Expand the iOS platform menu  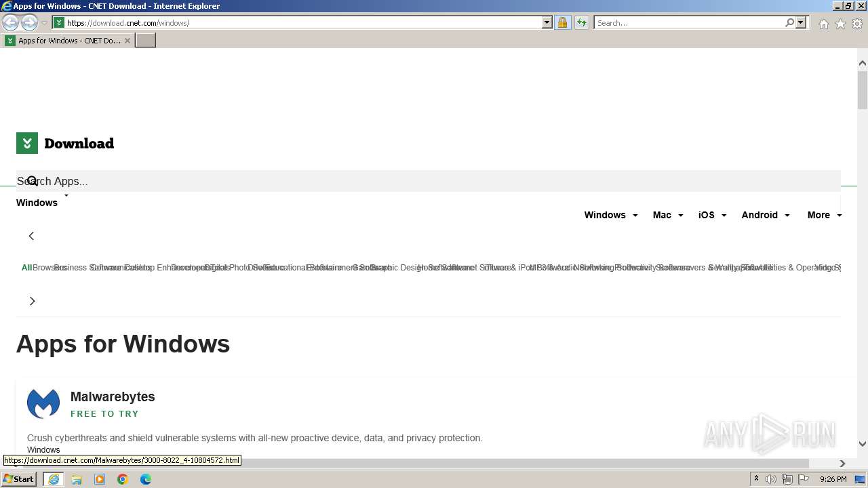(x=713, y=215)
